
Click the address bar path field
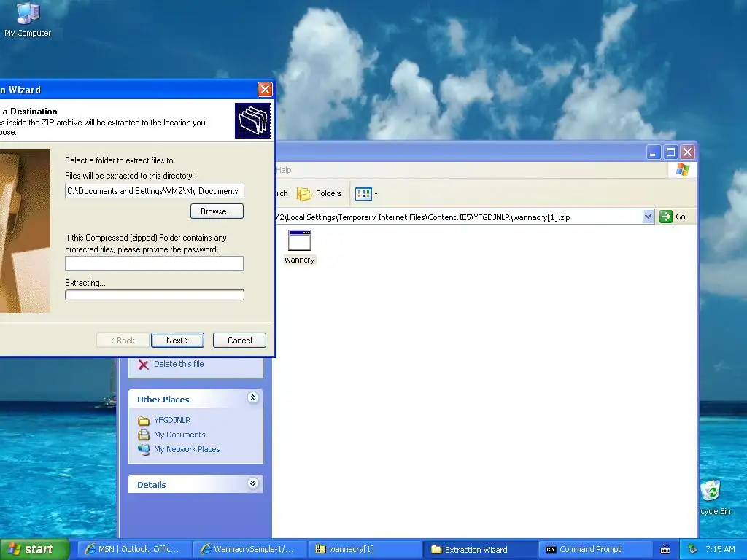[x=457, y=217]
